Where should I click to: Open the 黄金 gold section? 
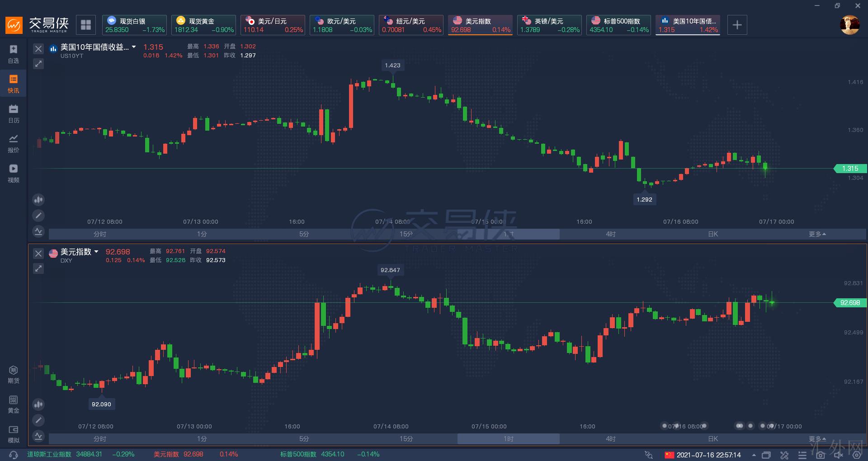(14, 405)
